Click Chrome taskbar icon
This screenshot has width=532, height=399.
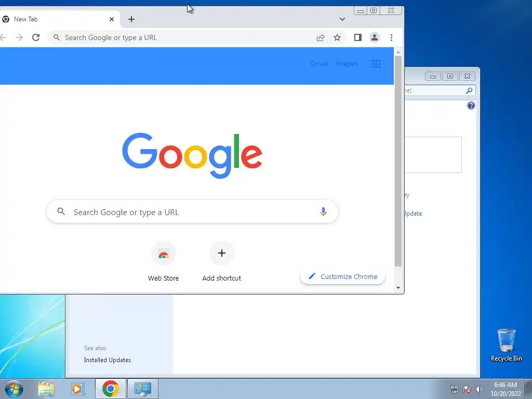click(x=111, y=389)
